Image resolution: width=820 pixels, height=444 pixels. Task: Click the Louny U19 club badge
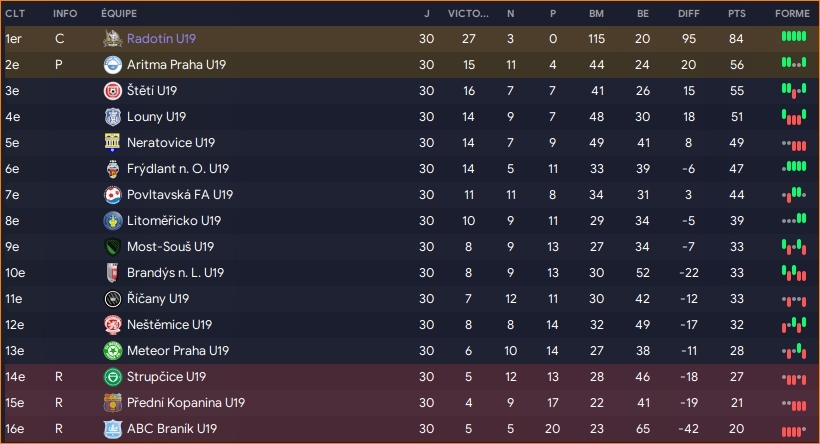pyautogui.click(x=112, y=117)
